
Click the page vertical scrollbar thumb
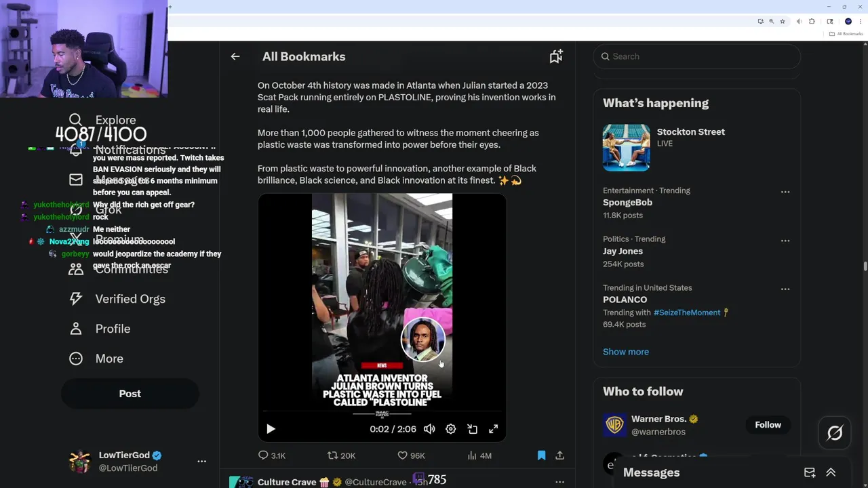click(865, 265)
